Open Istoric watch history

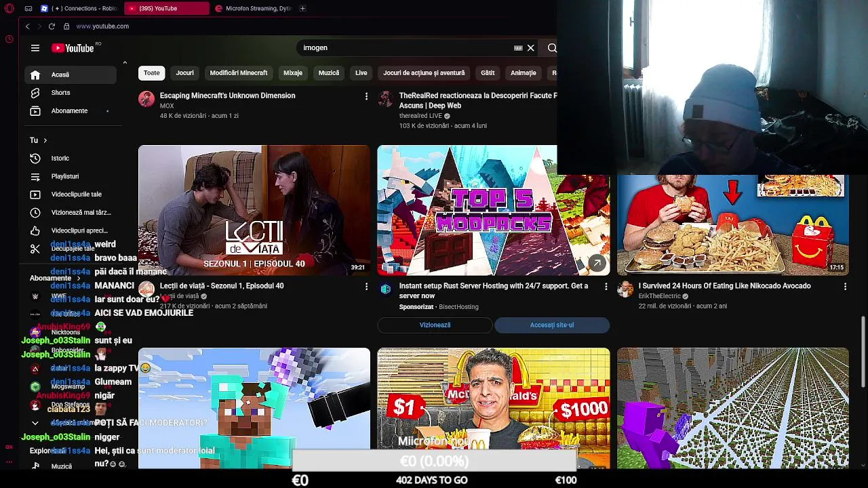coord(70,158)
